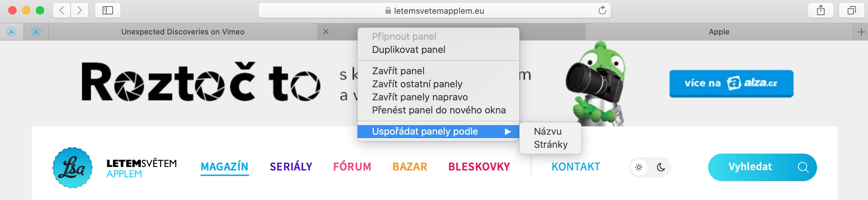Click the address bar showing letemsvetemapplem.eu
The image size is (868, 200).
pos(434,11)
